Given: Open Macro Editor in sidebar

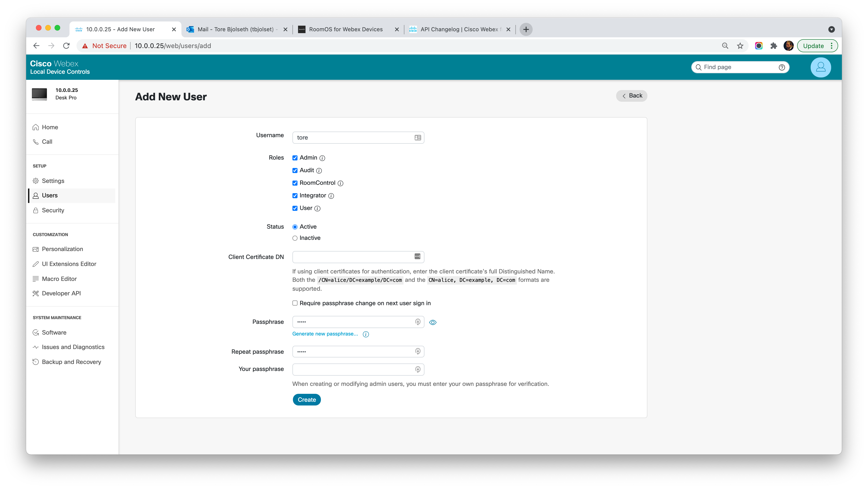Looking at the screenshot, I should pos(59,279).
